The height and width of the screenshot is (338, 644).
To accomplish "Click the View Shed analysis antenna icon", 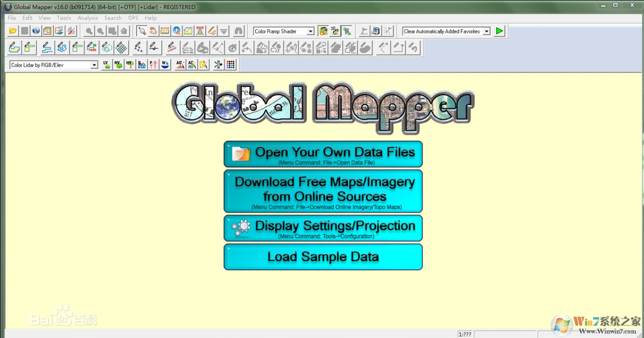I will 200,31.
